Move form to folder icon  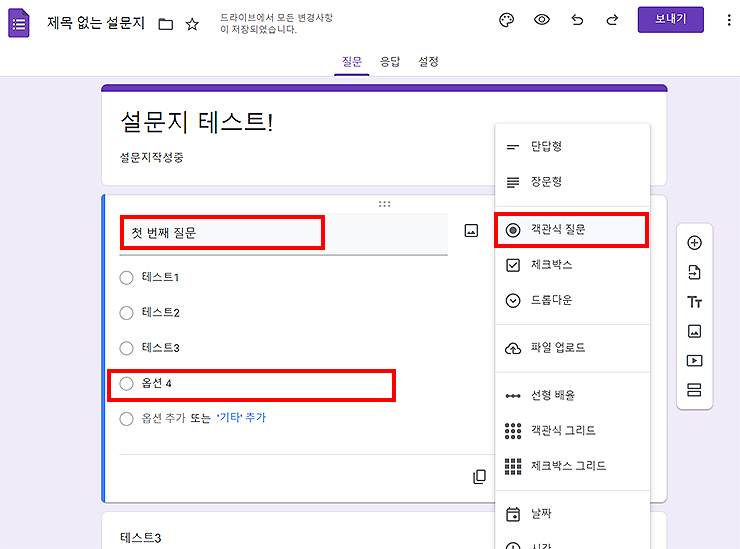(166, 24)
